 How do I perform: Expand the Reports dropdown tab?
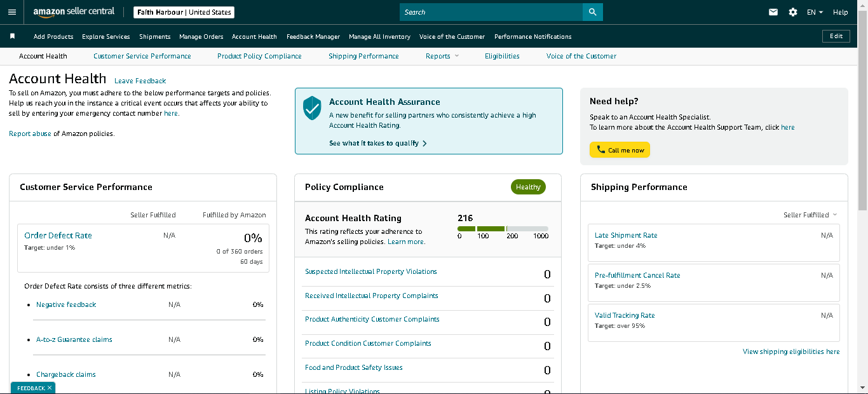442,56
